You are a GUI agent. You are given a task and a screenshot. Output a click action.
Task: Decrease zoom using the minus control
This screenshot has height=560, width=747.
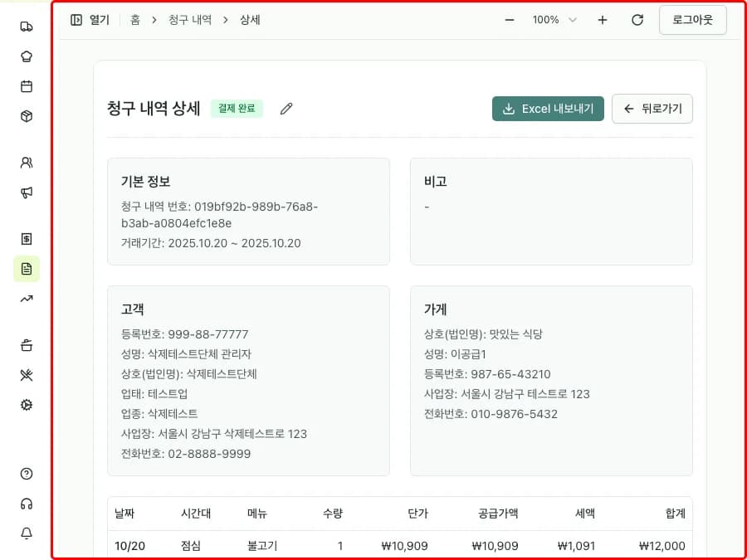(x=509, y=19)
